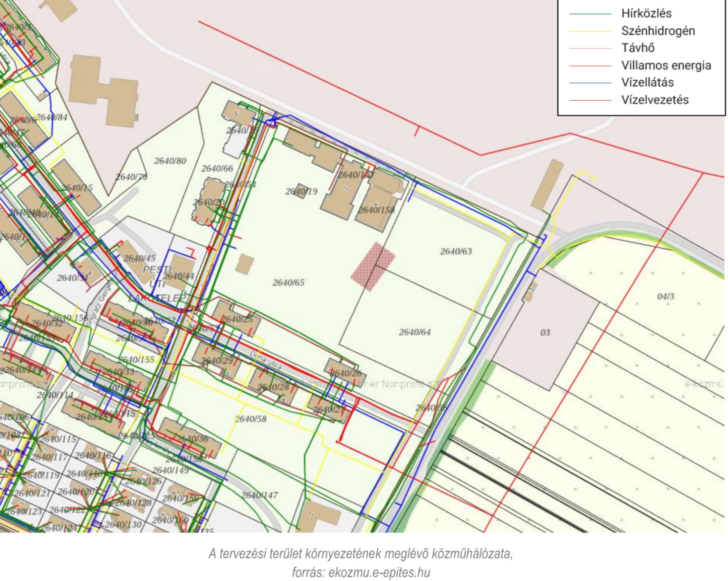Image resolution: width=728 pixels, height=581 pixels.
Task: Click parcel label 2640/58
Action: [x=250, y=419]
